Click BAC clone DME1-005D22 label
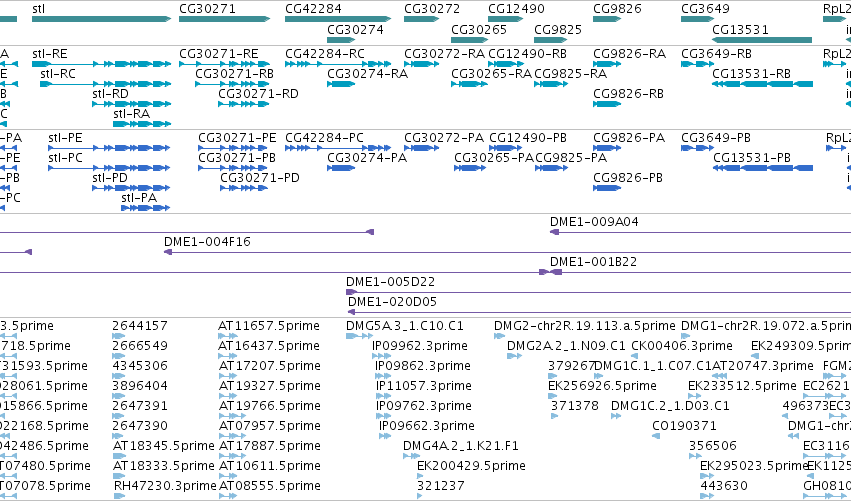851x501 pixels. [x=390, y=282]
